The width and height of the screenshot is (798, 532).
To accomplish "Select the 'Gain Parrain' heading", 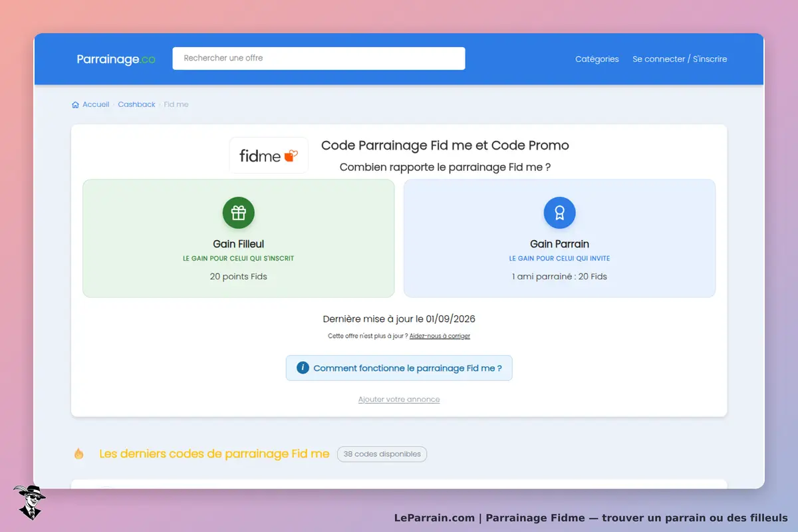I will pos(559,244).
